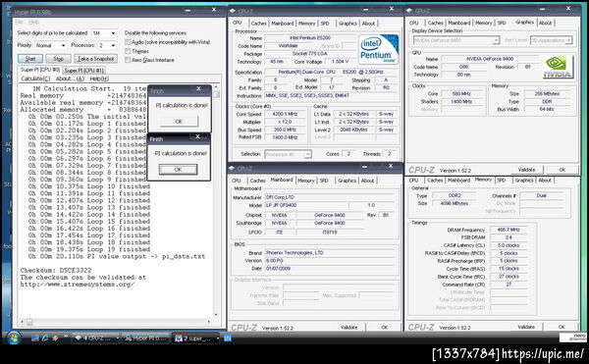Switch to Super PI [CPU #1] tab
The height and width of the screenshot is (364, 589).
[83, 71]
